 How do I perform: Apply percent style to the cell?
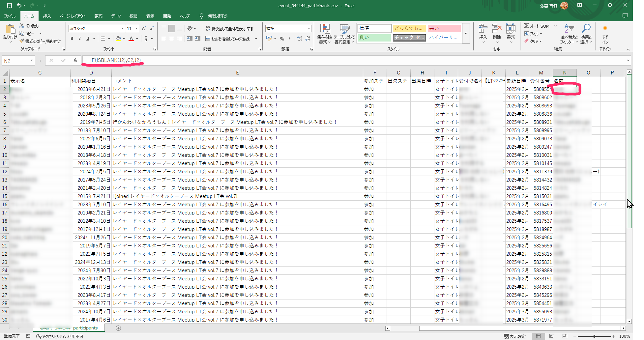(x=282, y=39)
